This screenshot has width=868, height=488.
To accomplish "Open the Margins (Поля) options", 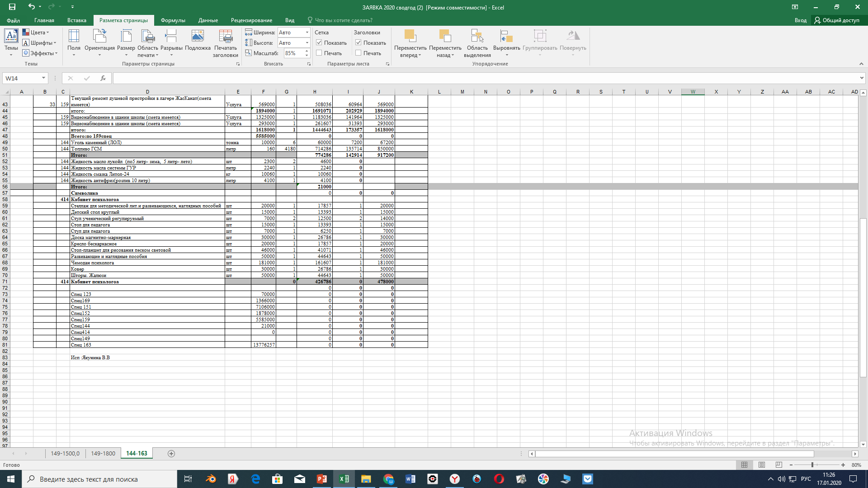I will 74,43.
